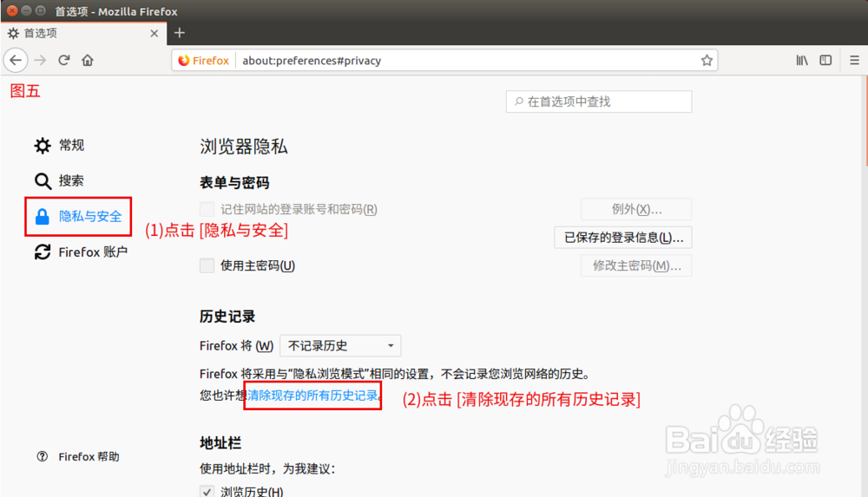Toggle 记住网站的登录账号和密码 checkbox
The width and height of the screenshot is (868, 497).
(207, 209)
